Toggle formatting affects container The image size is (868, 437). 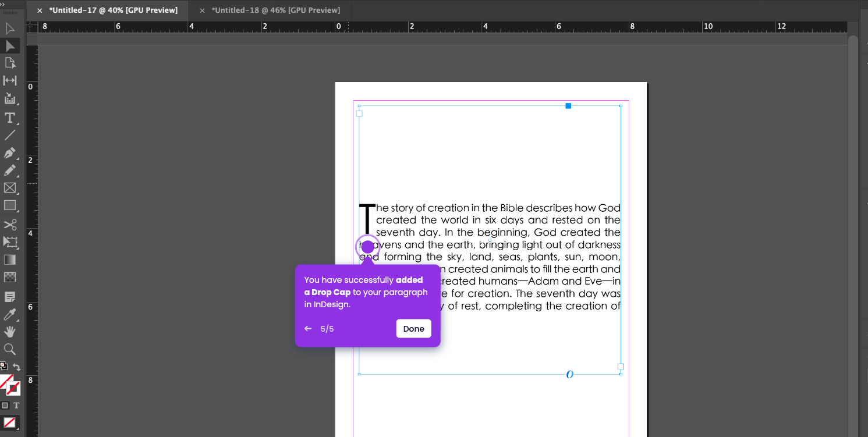coord(5,405)
